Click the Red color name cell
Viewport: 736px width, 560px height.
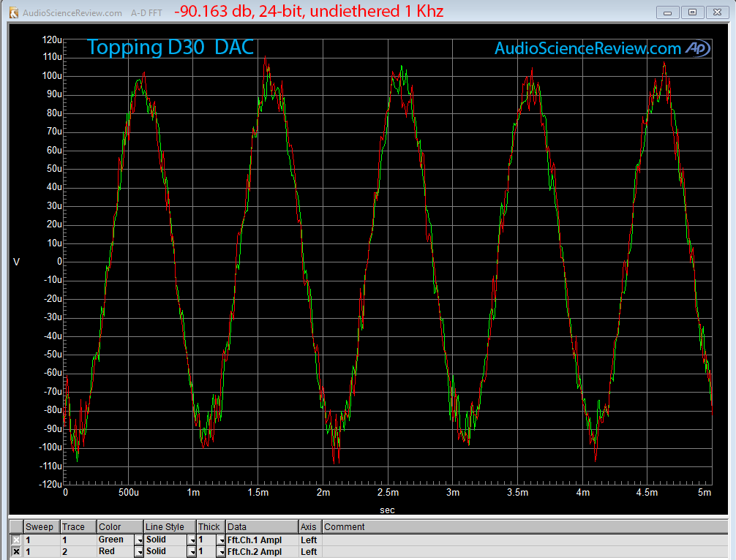116,551
